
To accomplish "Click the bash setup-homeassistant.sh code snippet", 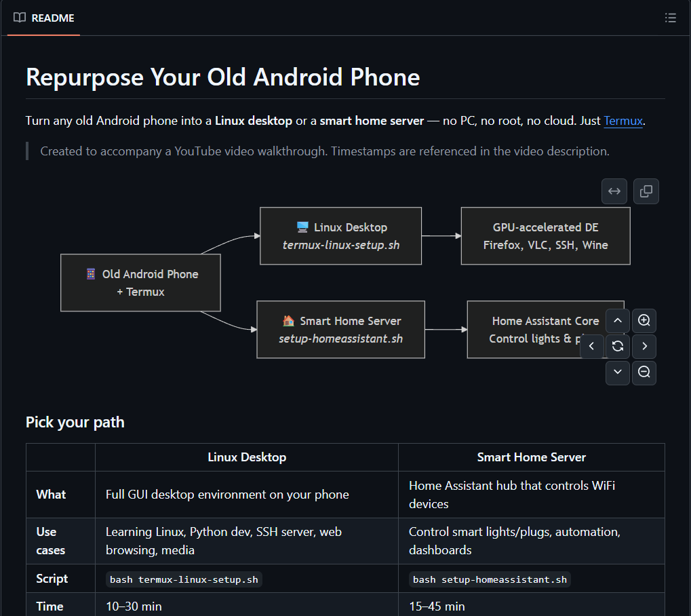I will click(x=490, y=579).
